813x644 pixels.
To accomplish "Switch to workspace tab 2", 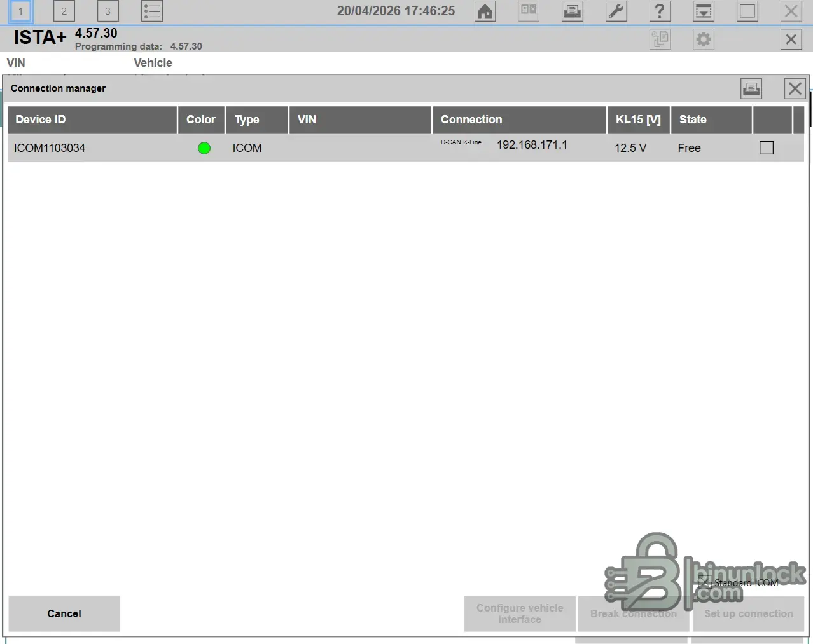I will (64, 11).
